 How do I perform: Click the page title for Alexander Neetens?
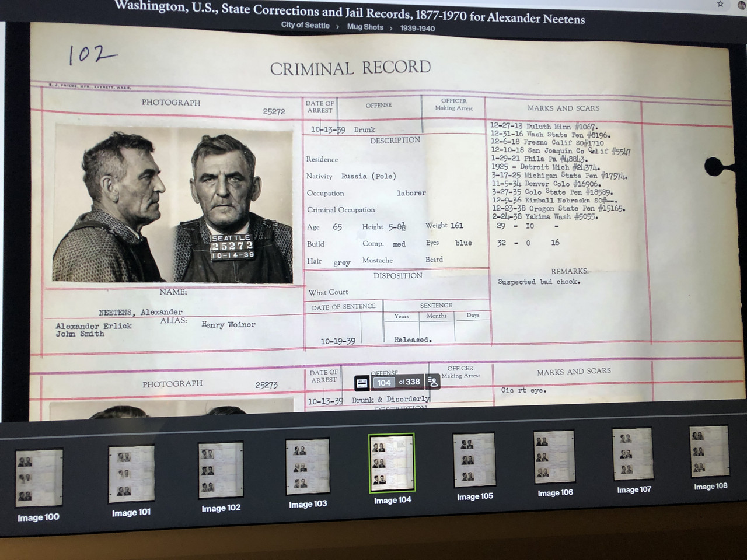[x=350, y=12]
